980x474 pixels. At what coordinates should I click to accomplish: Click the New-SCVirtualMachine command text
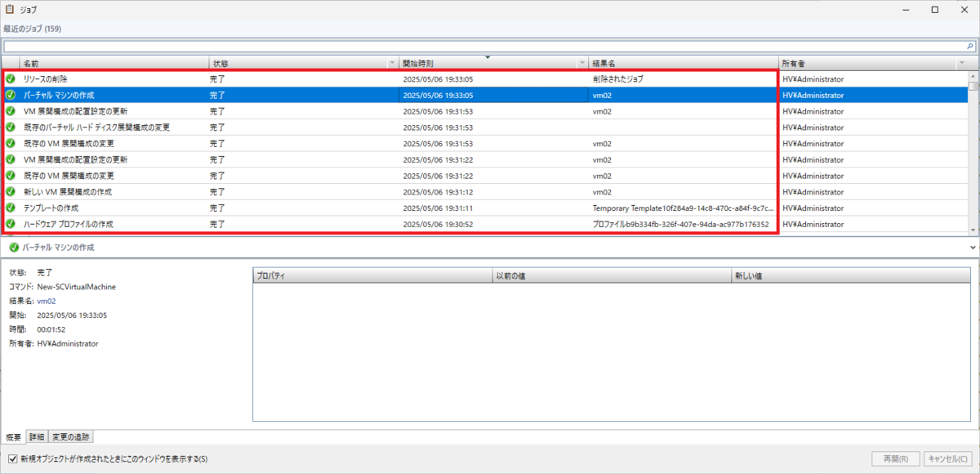(77, 287)
